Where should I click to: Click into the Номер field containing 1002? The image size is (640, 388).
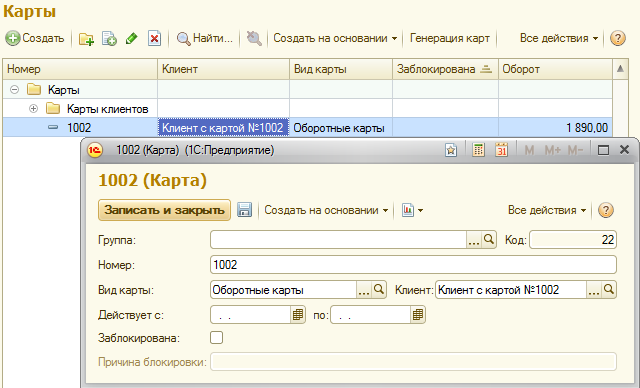coord(413,265)
